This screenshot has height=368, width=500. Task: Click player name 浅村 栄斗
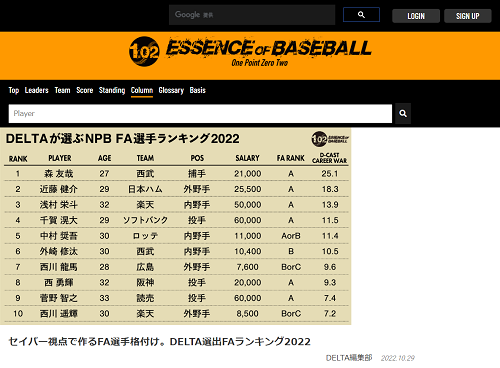(59, 205)
